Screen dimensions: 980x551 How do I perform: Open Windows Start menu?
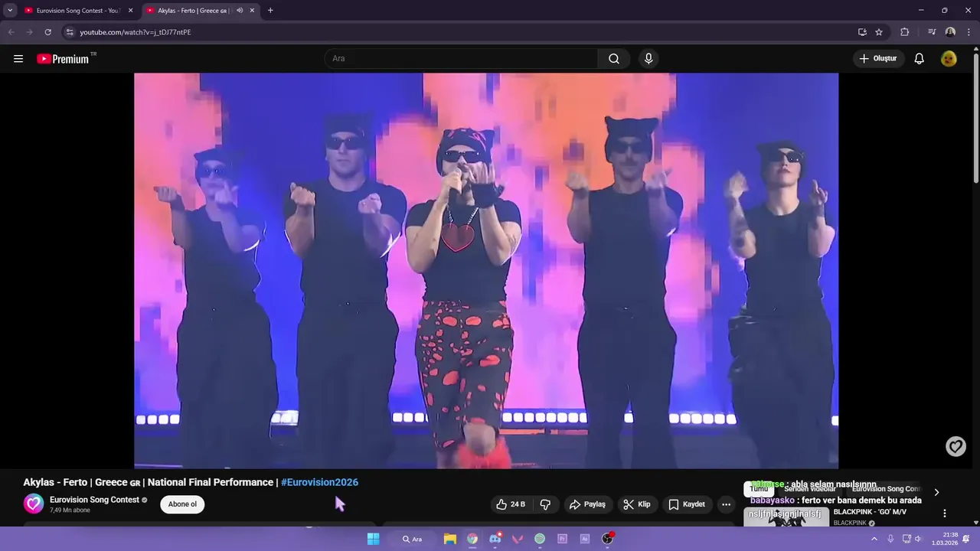(373, 539)
